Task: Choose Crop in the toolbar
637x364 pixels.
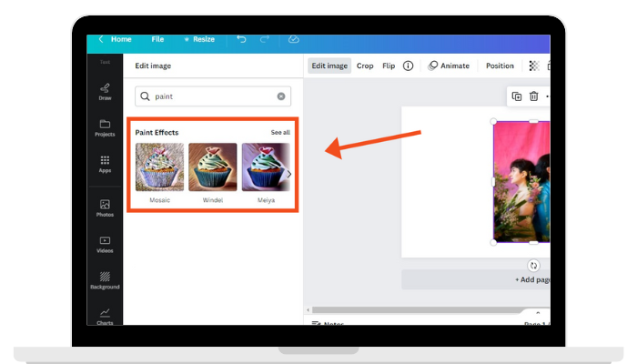Action: click(x=365, y=66)
